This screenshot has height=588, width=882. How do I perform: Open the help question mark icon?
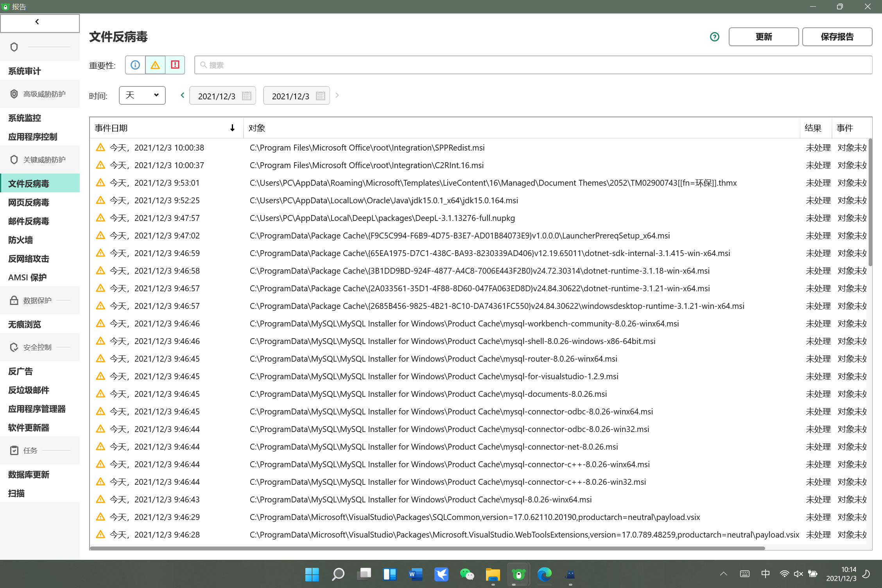pos(715,37)
